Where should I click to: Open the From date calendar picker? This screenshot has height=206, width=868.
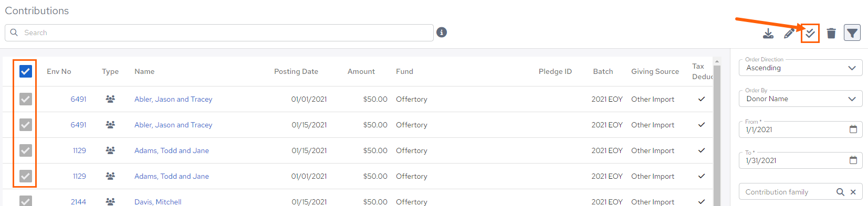click(x=853, y=129)
